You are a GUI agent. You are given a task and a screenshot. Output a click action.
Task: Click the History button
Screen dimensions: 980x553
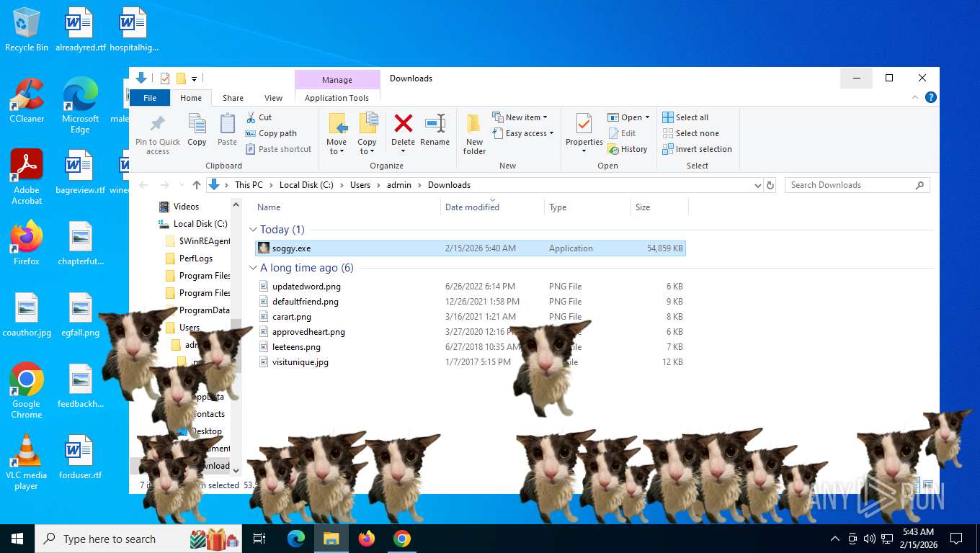click(x=628, y=149)
